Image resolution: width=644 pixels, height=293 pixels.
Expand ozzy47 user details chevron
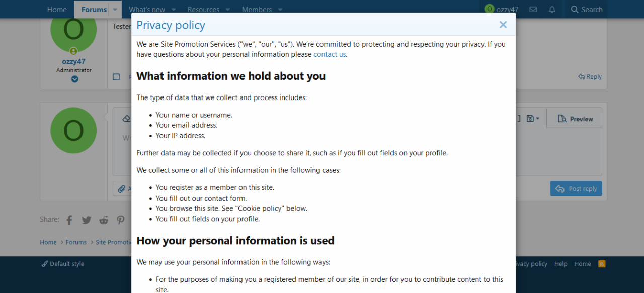(74, 79)
